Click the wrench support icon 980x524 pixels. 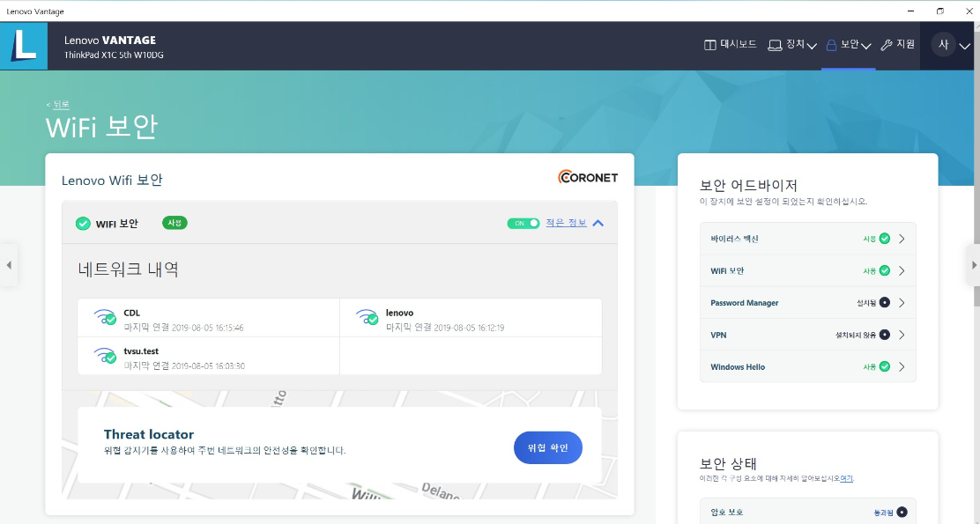pos(887,45)
